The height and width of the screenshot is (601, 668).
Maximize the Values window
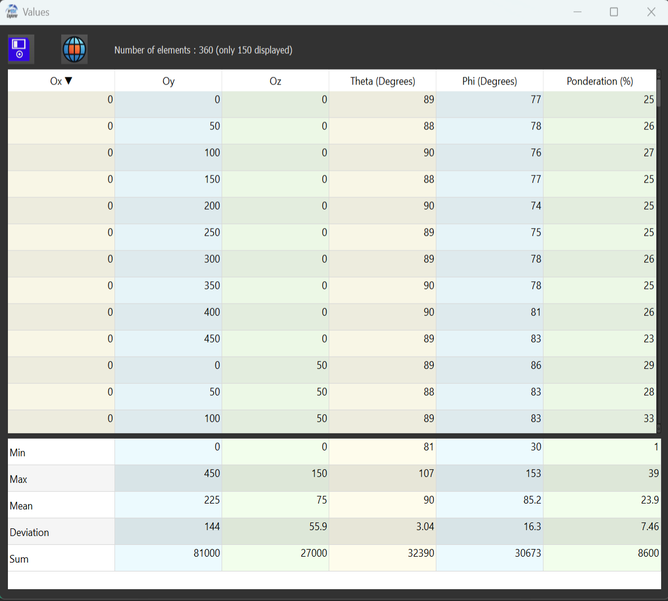coord(614,12)
